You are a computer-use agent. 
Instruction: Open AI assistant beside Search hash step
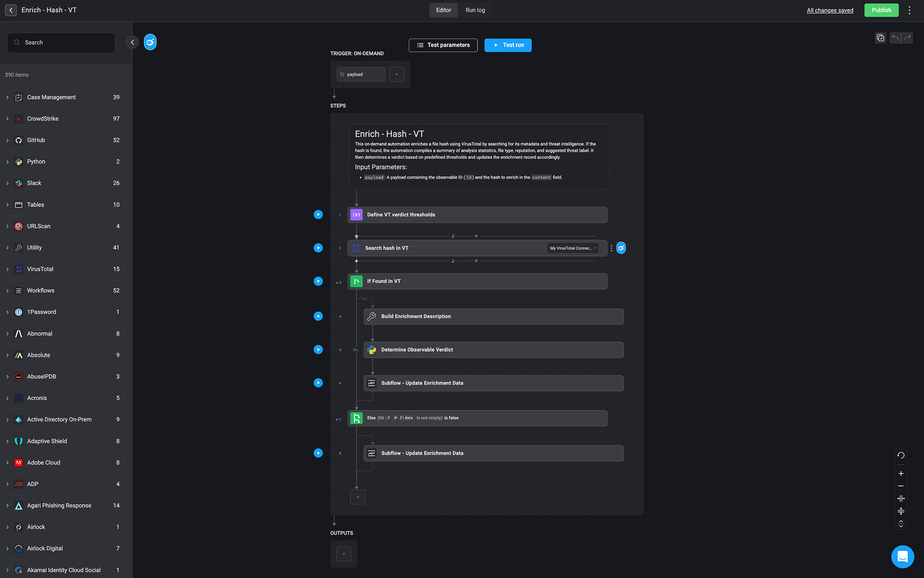(x=621, y=248)
